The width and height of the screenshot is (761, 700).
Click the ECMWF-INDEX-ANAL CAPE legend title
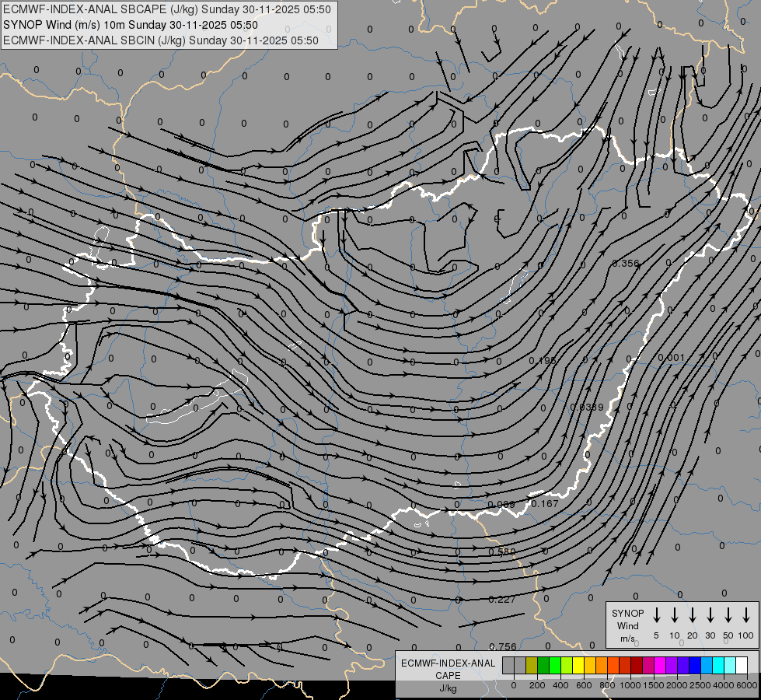(x=448, y=670)
